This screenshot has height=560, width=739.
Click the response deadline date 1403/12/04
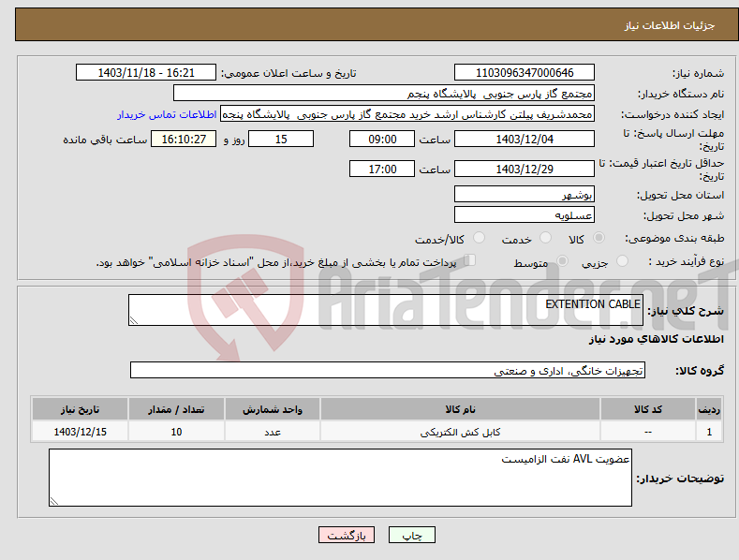525,139
